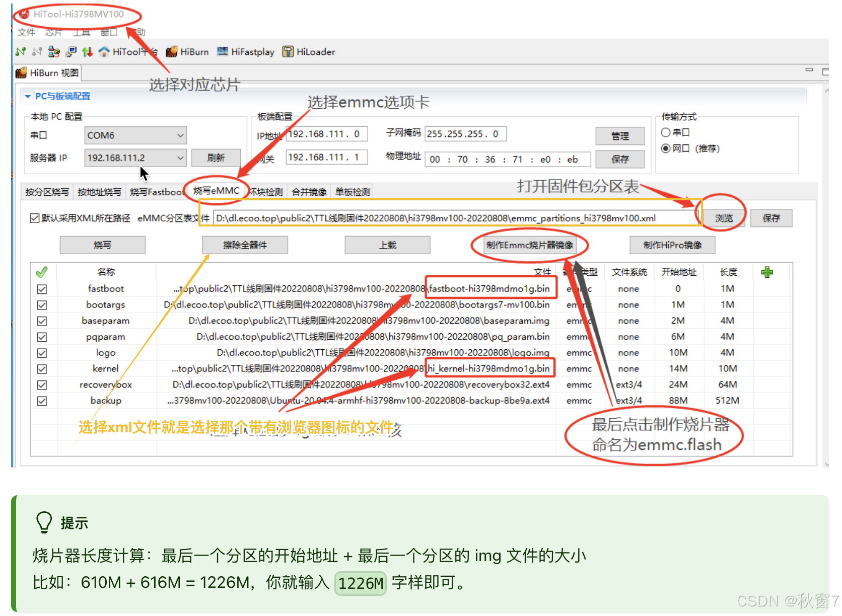Screen dimensions: 842x616
Task: Toggle the backup partition checkbox
Action: (x=42, y=401)
